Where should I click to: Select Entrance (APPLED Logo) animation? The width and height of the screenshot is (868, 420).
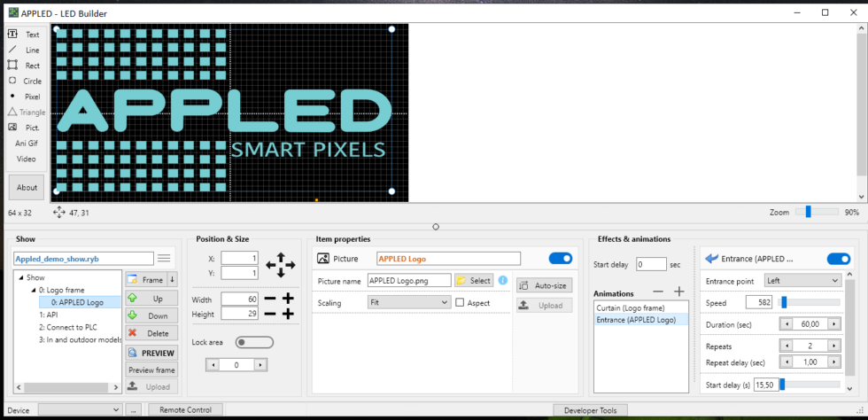pyautogui.click(x=641, y=320)
